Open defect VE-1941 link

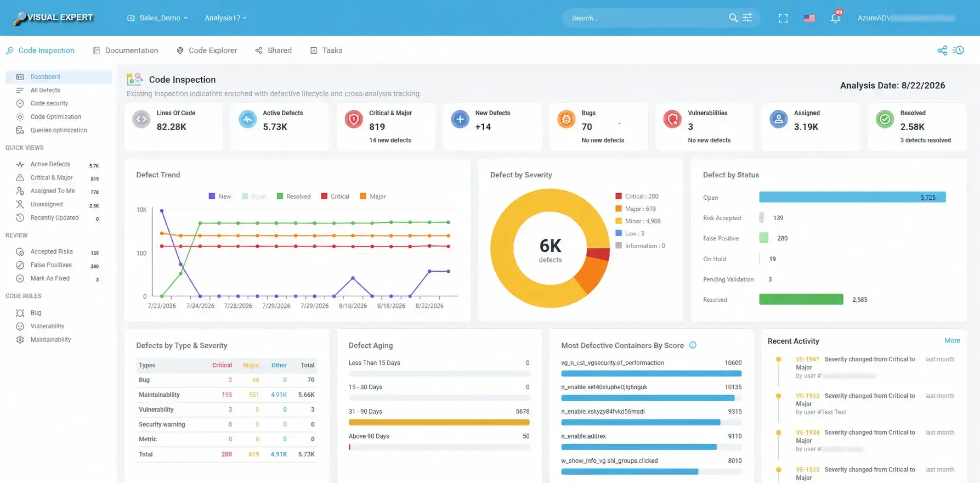[x=807, y=360]
